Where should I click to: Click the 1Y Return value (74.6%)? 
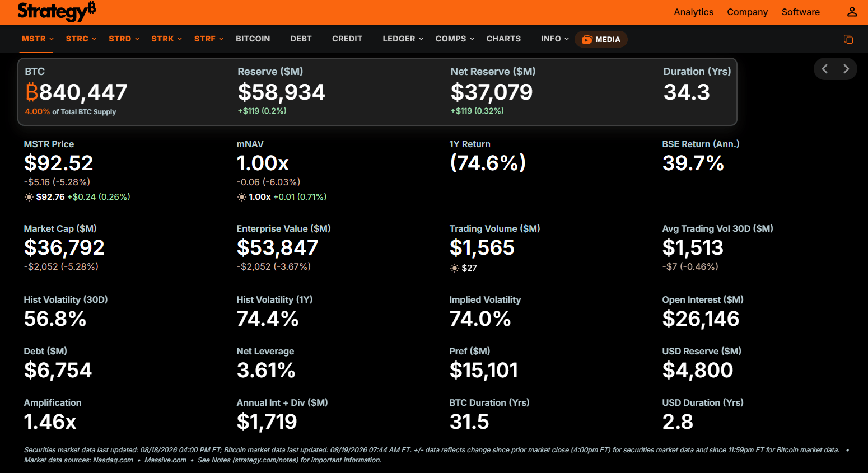(x=488, y=163)
